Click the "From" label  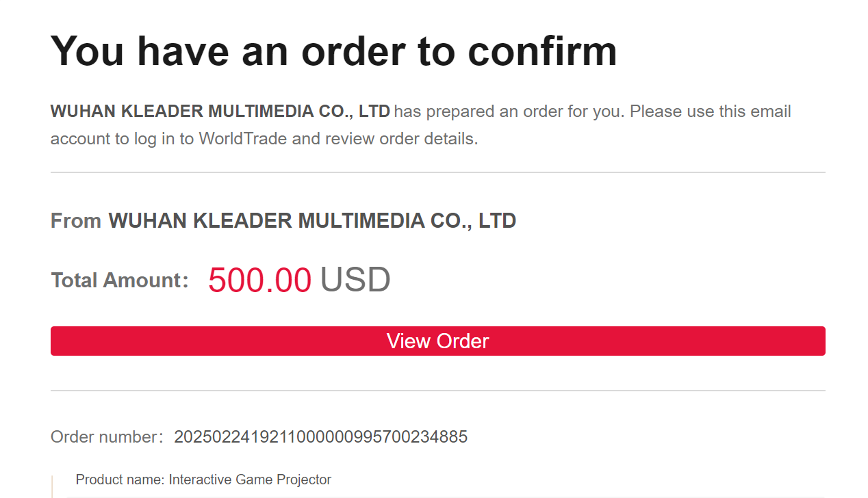click(x=75, y=221)
